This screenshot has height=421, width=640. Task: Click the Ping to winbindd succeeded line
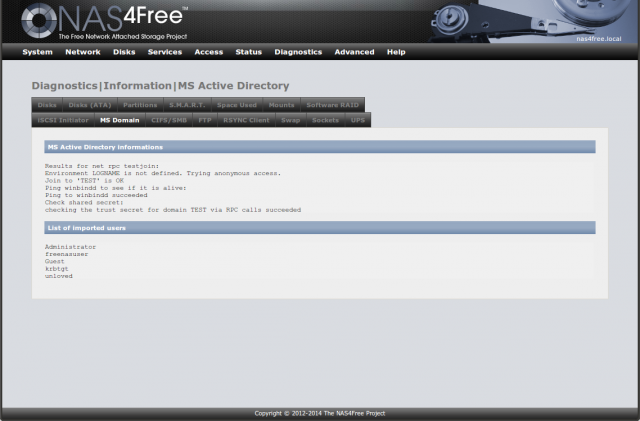(x=96, y=195)
